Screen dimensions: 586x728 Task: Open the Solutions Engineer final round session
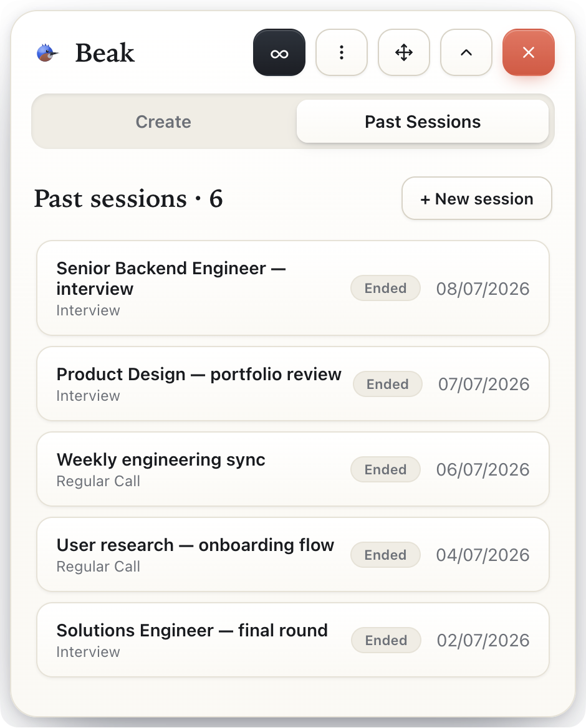click(293, 640)
